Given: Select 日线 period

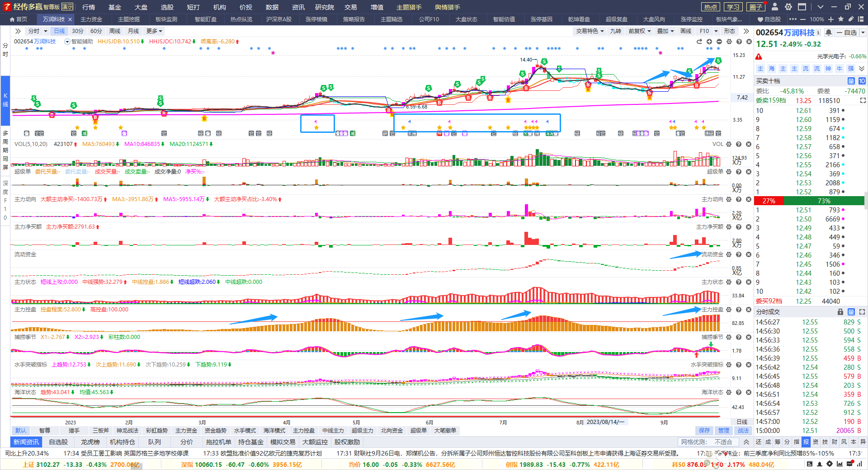Looking at the screenshot, I should coord(59,31).
